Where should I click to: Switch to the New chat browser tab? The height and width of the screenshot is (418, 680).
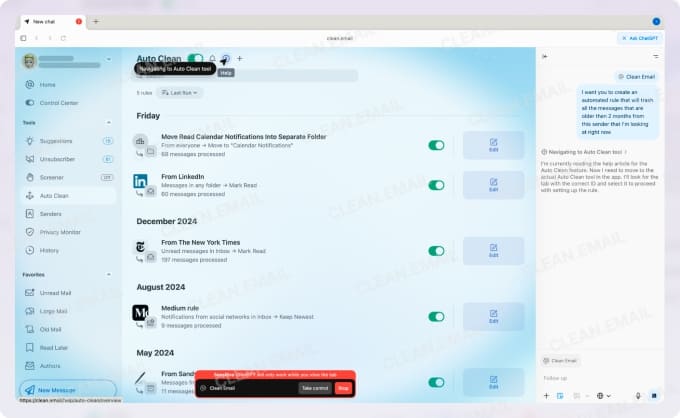(x=45, y=21)
